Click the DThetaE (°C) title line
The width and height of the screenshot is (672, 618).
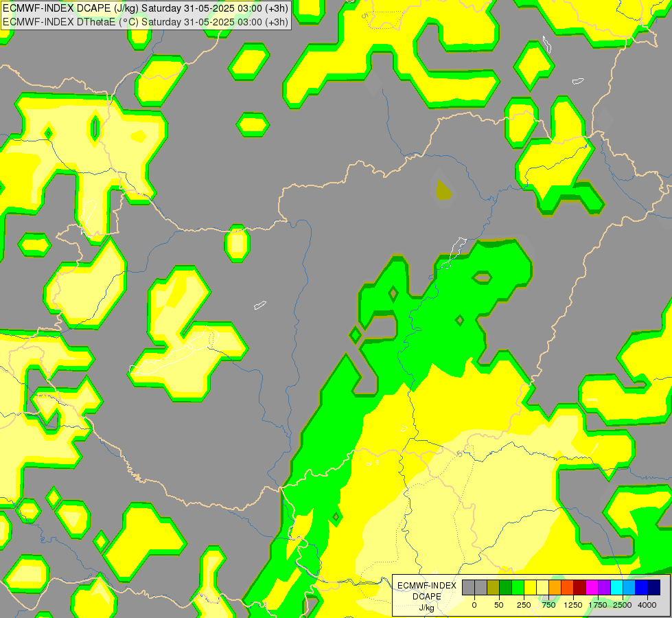(146, 22)
